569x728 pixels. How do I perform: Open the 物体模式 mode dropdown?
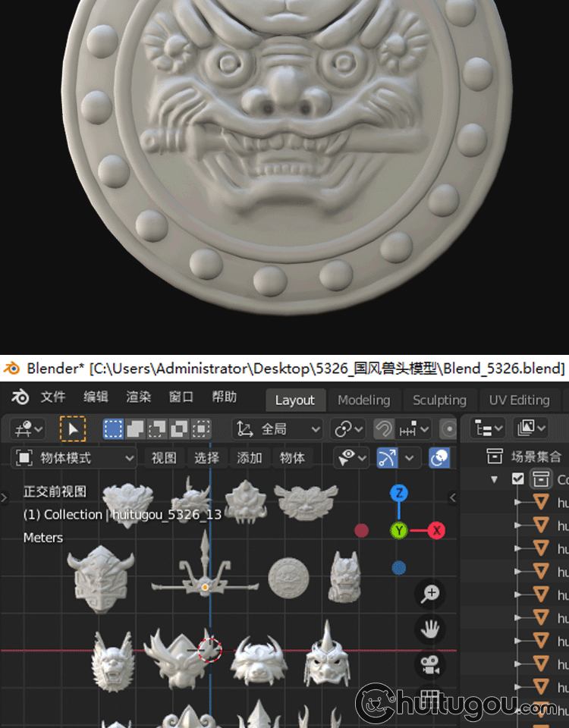coord(74,458)
